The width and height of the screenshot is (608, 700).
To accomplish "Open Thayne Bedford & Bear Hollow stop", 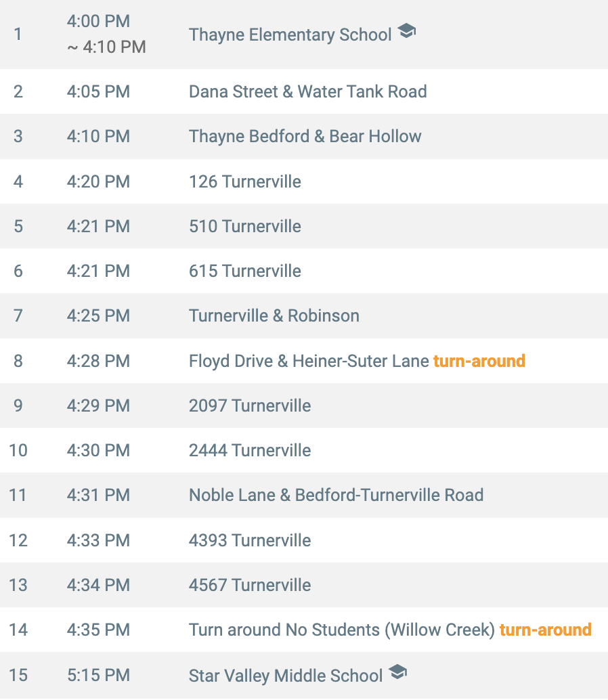I will click(305, 136).
